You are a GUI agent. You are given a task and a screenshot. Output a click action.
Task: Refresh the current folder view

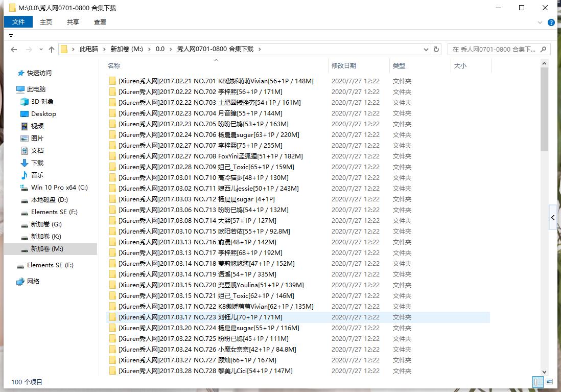pos(436,49)
